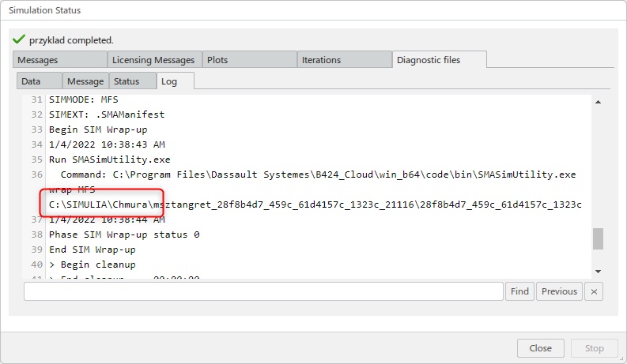The width and height of the screenshot is (627, 364).
Task: Click log line 'SIMEXT: .SMAManifest'
Action: [107, 114]
